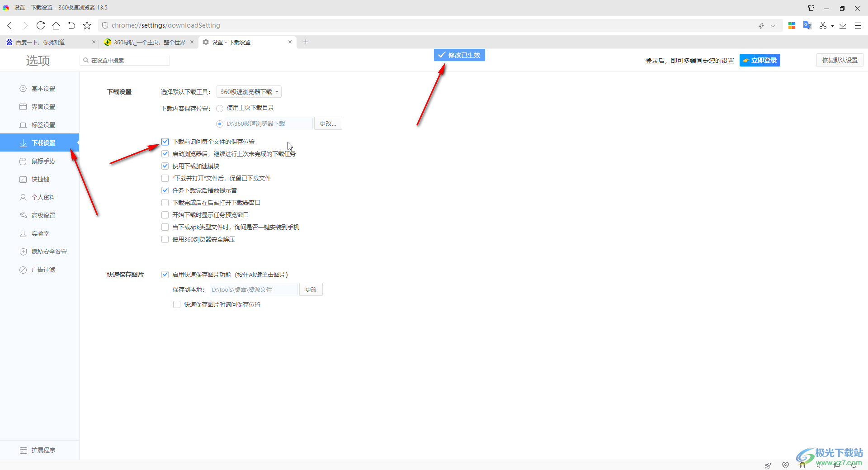The width and height of the screenshot is (868, 470).
Task: Expand the default download tool dropdown
Action: click(249, 92)
